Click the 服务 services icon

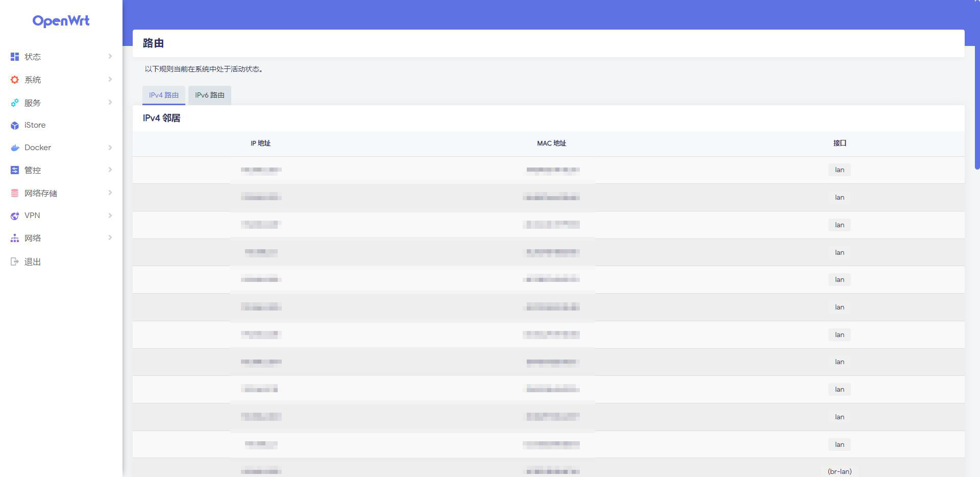[15, 103]
